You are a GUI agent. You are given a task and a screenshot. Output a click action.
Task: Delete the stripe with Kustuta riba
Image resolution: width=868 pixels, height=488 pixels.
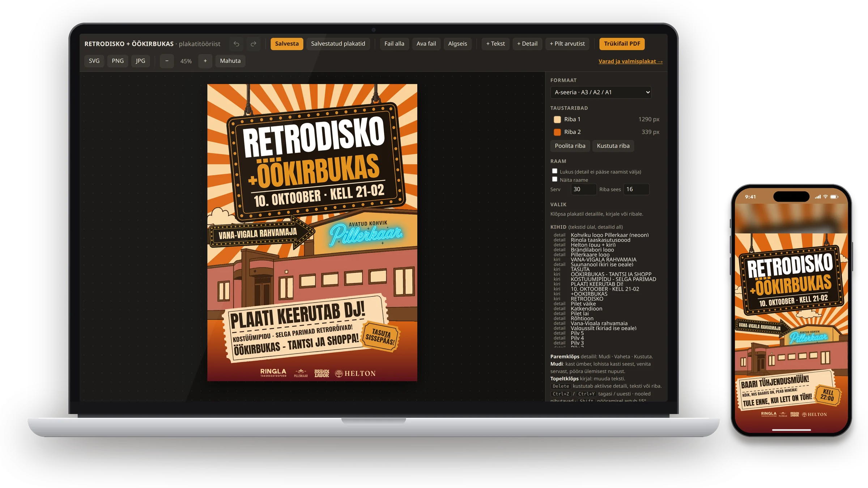[x=613, y=146]
